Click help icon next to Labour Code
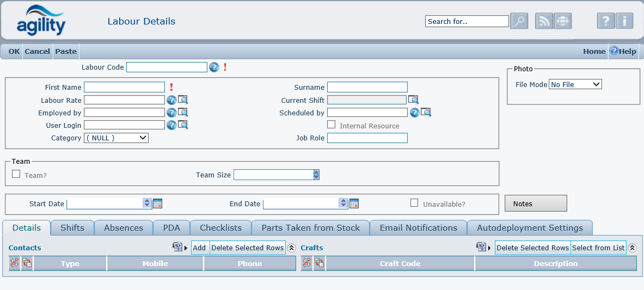The width and height of the screenshot is (644, 290). (214, 67)
